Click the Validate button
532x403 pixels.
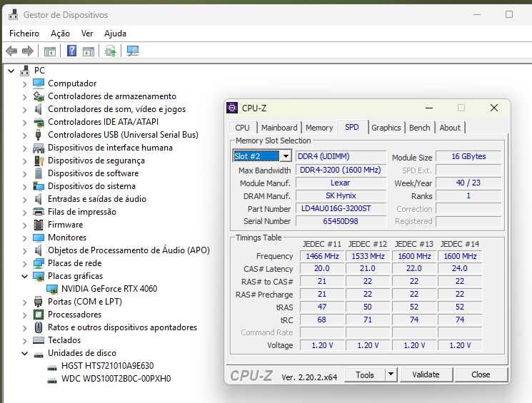426,374
